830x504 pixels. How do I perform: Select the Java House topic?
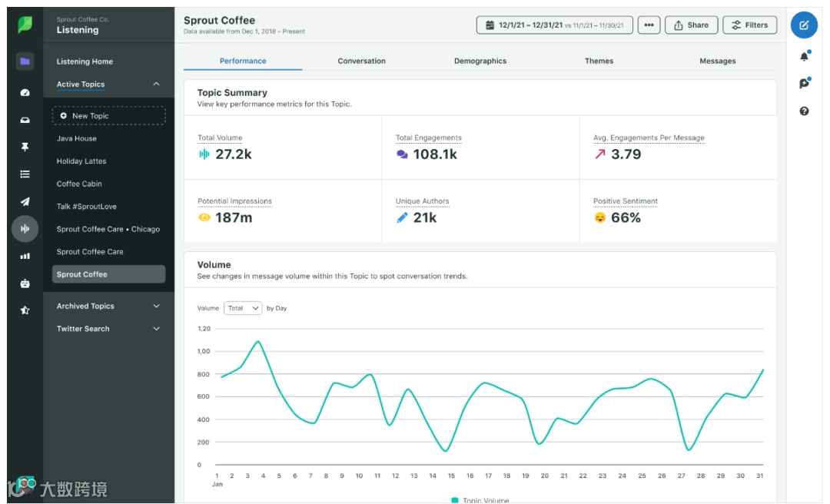point(77,139)
